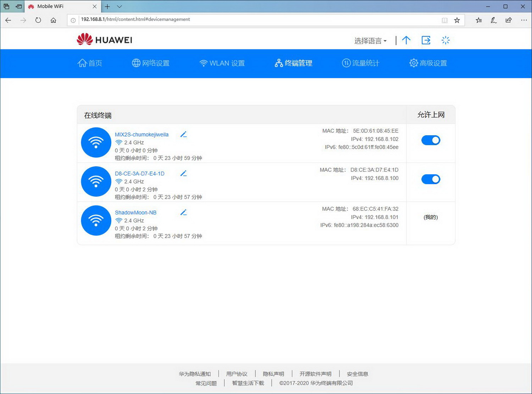The height and width of the screenshot is (394, 532).
Task: Open the 选择语言 language dropdown
Action: (370, 40)
